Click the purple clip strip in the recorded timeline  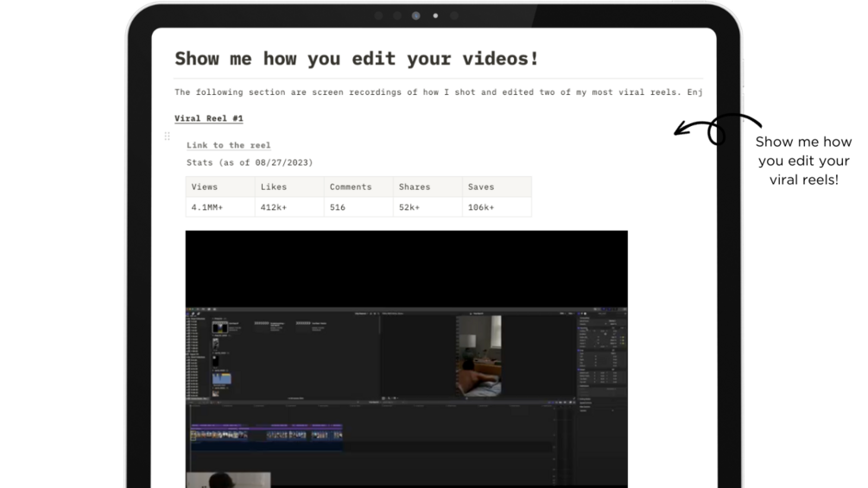[x=266, y=426]
